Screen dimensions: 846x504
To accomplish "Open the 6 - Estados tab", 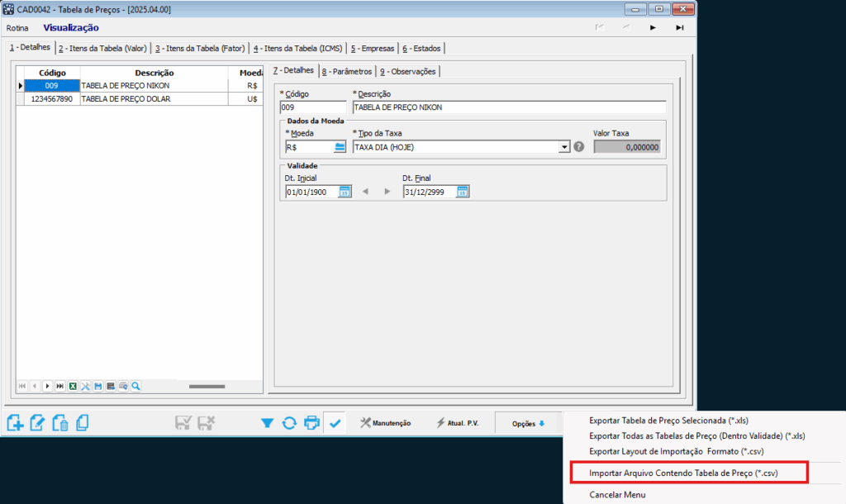I will tap(421, 49).
